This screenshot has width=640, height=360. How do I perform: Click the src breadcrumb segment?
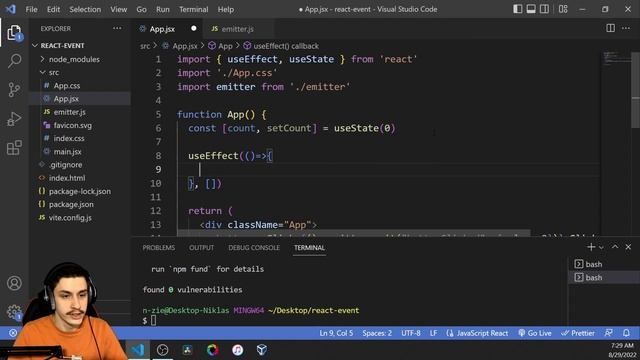pos(145,46)
